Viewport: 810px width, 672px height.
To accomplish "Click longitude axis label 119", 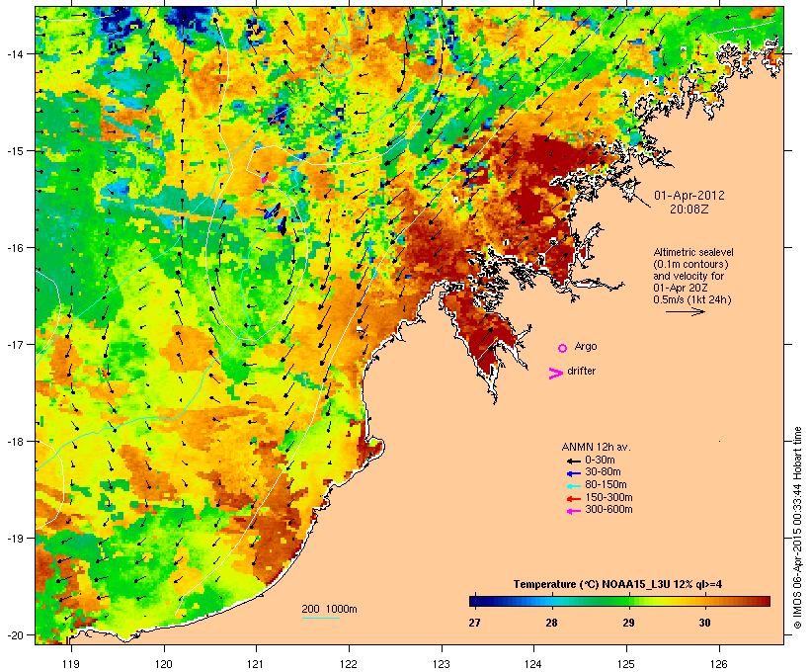I will pyautogui.click(x=71, y=664).
